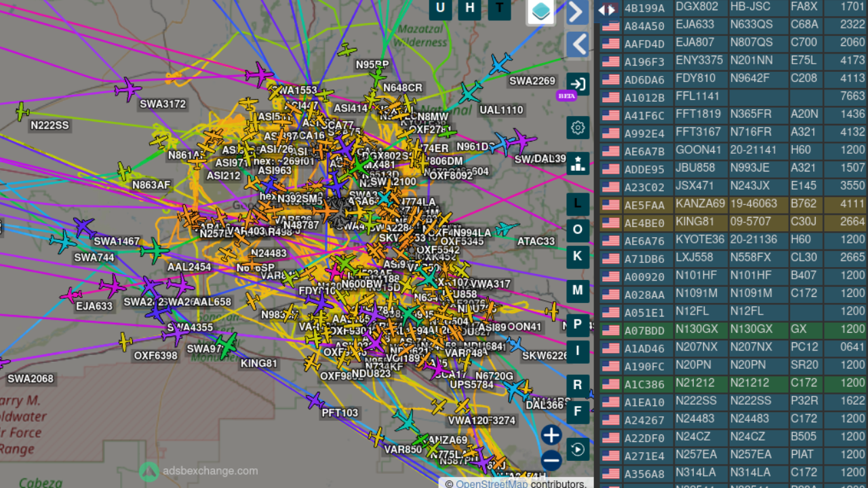Click hex code A00920 in the table

(644, 277)
